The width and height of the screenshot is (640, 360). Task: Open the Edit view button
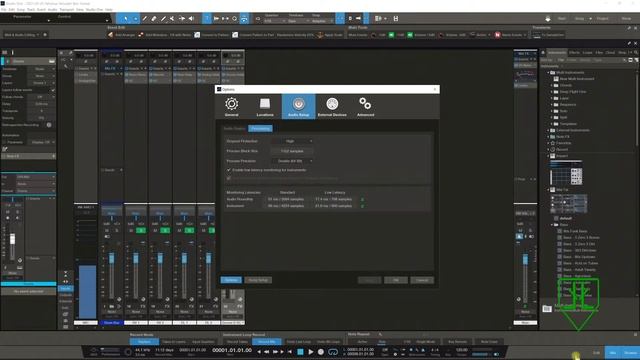click(596, 353)
